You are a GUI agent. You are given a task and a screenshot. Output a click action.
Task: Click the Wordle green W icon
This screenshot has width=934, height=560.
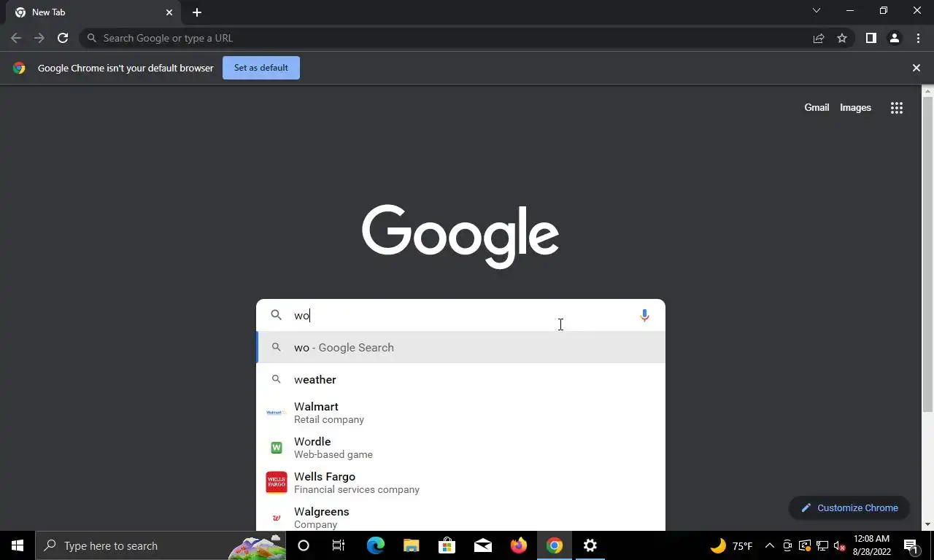(277, 448)
